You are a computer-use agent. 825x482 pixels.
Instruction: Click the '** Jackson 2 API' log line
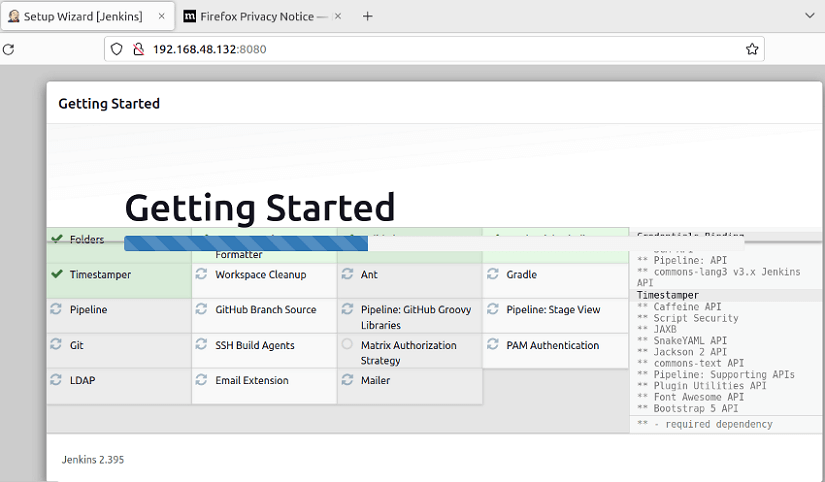pyautogui.click(x=682, y=352)
